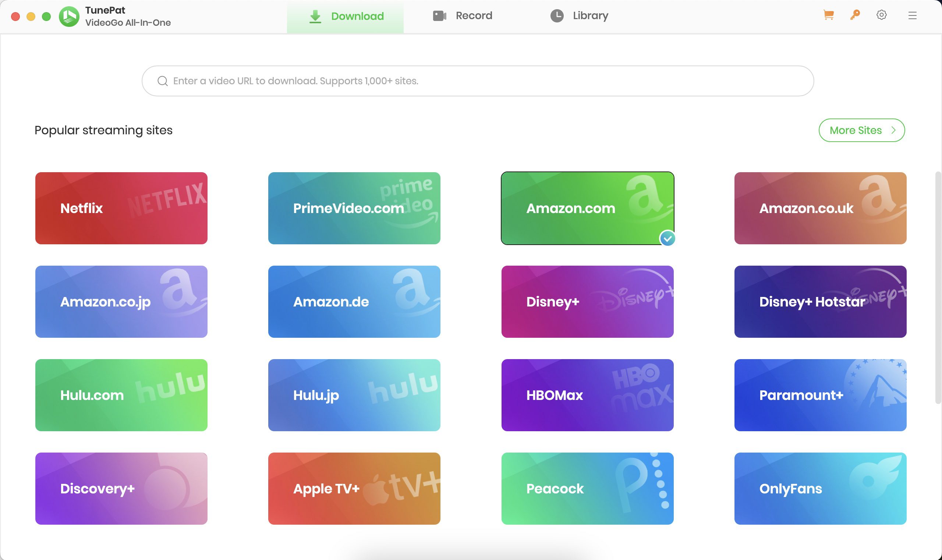Image resolution: width=942 pixels, height=560 pixels.
Task: Click the vertical scrollbar on the right
Action: (938, 288)
